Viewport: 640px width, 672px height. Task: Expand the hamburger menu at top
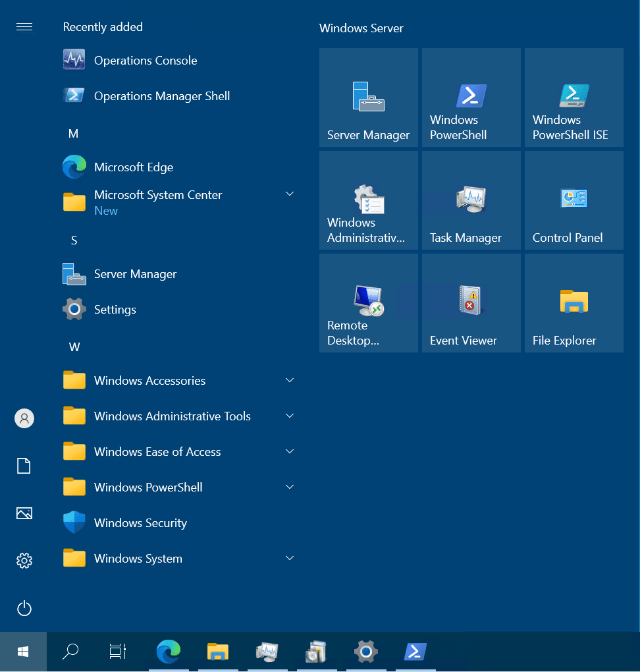24,27
